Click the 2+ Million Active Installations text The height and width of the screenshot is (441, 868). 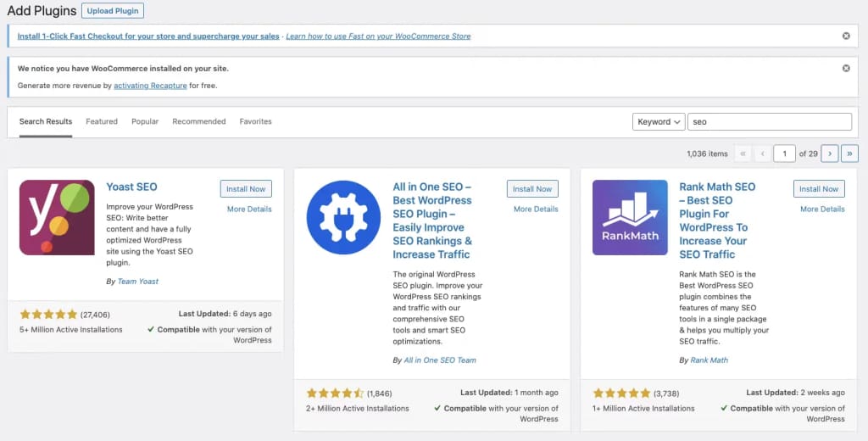click(358, 409)
